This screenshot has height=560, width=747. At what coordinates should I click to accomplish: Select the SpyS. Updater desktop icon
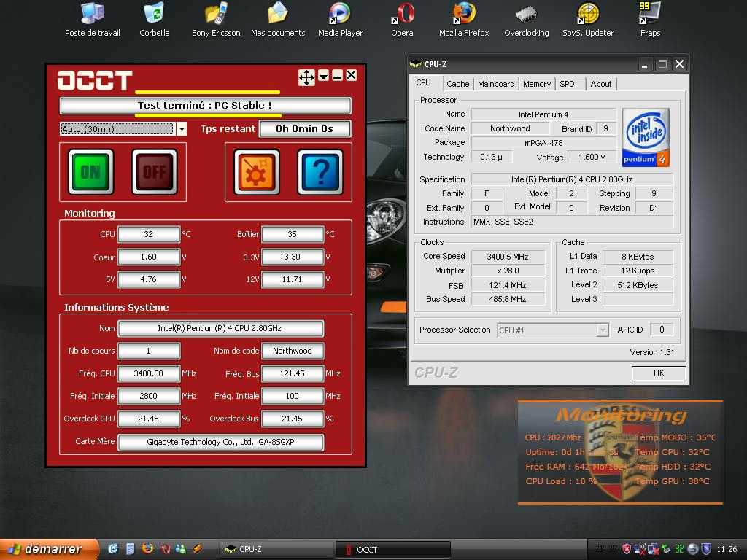[x=588, y=19]
